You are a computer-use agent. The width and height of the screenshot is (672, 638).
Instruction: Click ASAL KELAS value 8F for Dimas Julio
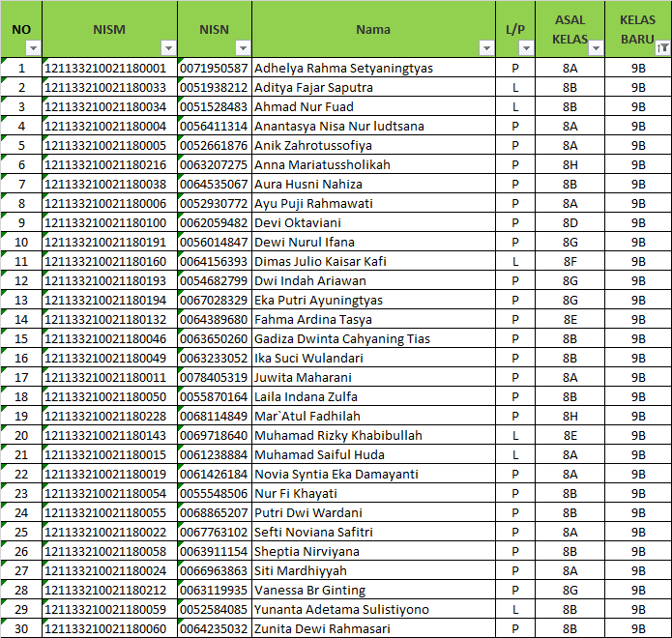click(570, 261)
